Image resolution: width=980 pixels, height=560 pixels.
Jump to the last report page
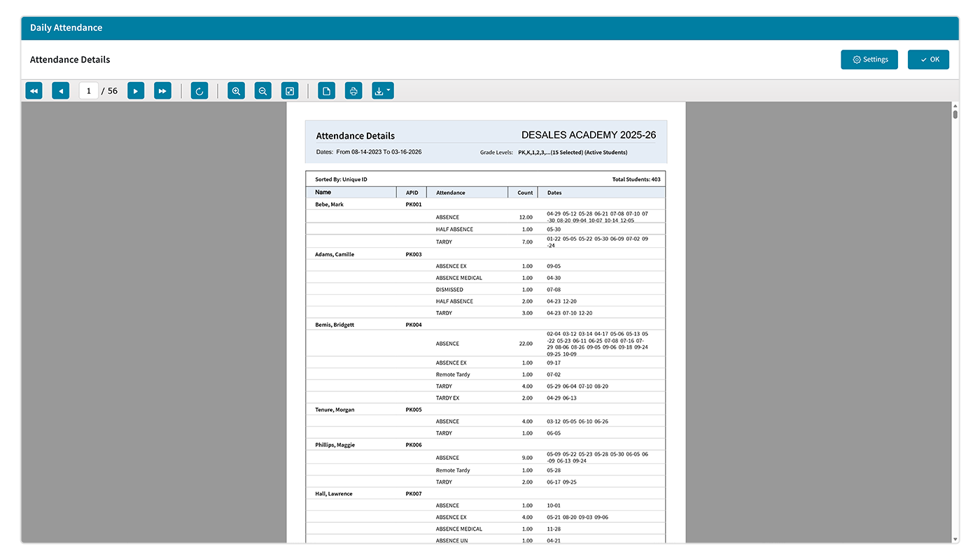162,90
